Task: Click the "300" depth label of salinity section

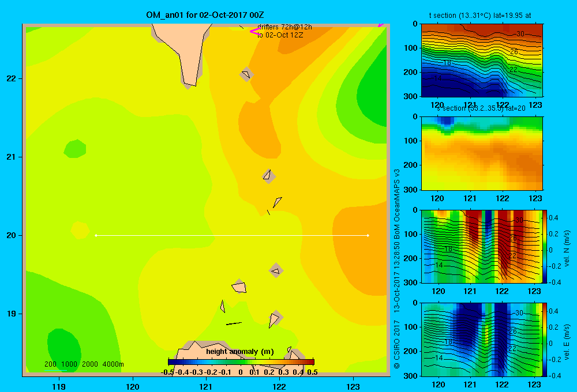Action: pyautogui.click(x=411, y=190)
